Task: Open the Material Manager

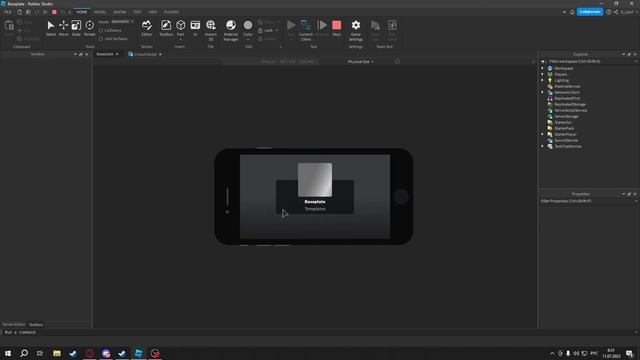Action: click(x=231, y=30)
